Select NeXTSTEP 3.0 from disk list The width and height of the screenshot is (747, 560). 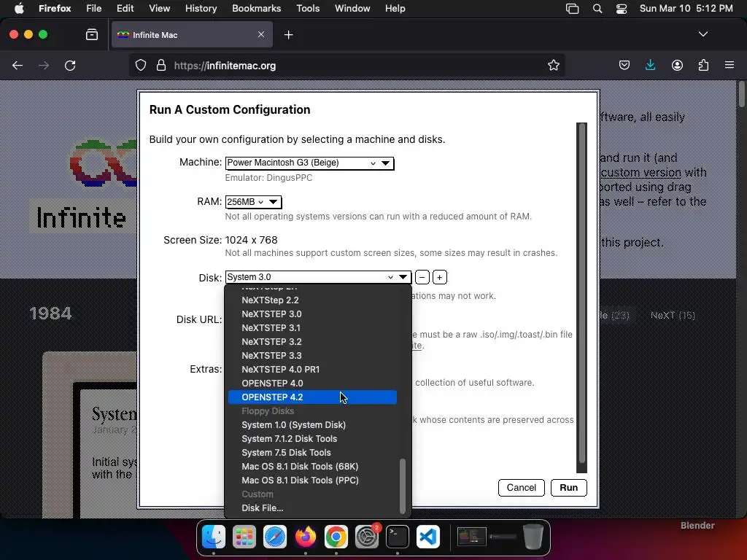(x=312, y=314)
